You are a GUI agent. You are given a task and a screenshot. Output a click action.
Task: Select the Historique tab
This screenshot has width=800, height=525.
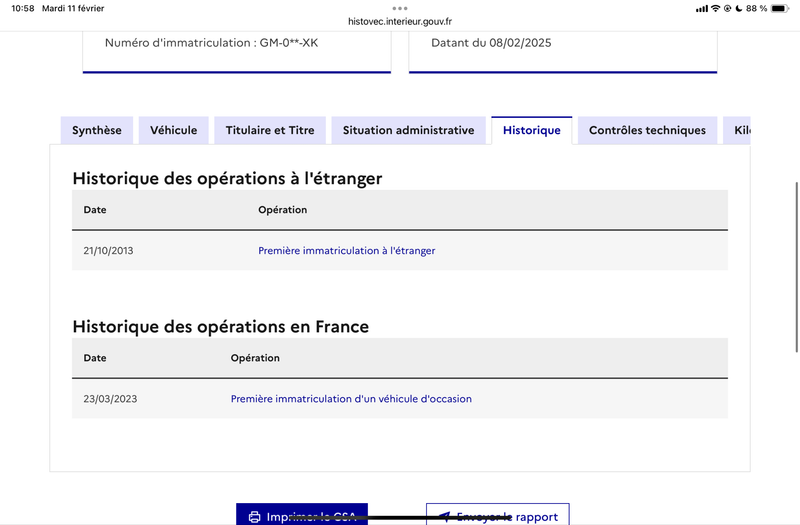coord(532,131)
